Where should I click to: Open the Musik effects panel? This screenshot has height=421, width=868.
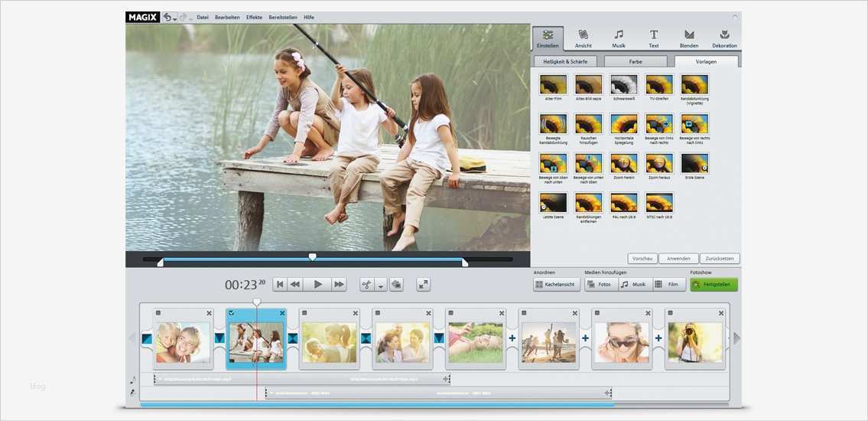click(x=619, y=38)
